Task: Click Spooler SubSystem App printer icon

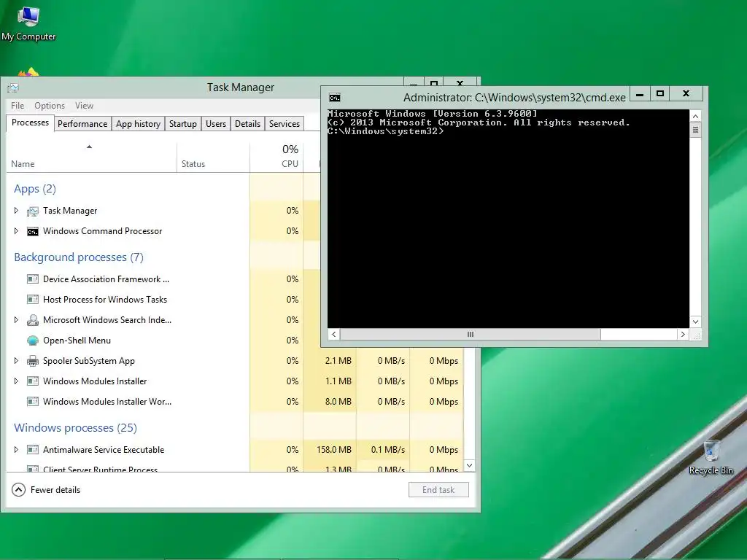Action: (x=32, y=361)
